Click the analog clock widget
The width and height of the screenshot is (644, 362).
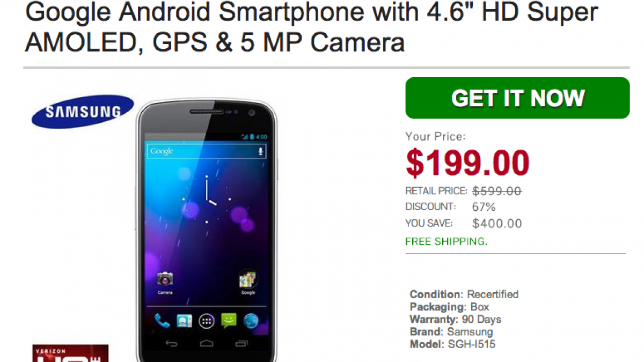tap(207, 198)
